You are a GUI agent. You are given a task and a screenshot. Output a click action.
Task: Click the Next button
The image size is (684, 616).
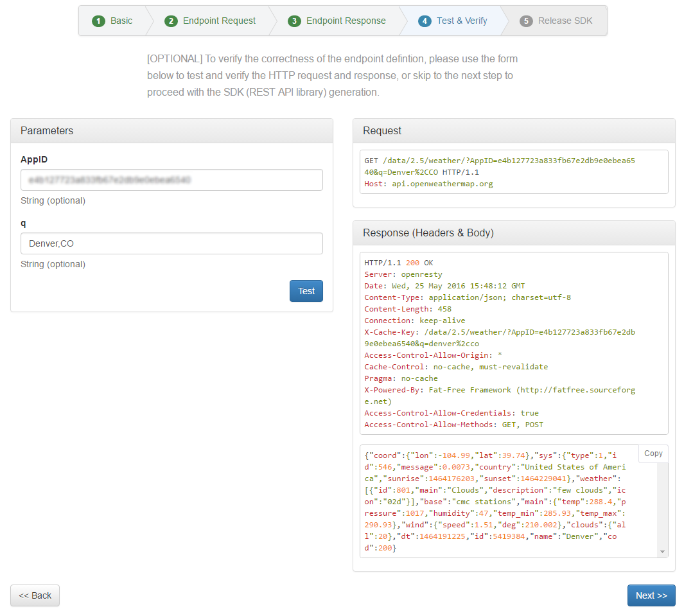pyautogui.click(x=651, y=595)
